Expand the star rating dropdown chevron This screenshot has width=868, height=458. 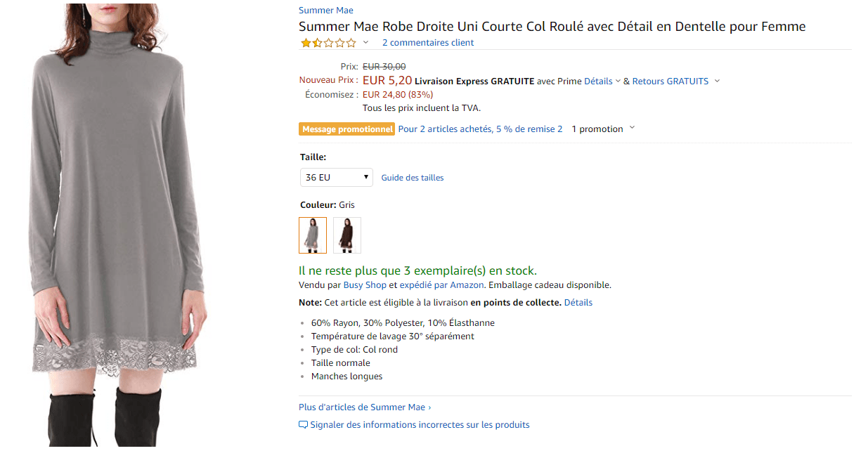tap(366, 43)
